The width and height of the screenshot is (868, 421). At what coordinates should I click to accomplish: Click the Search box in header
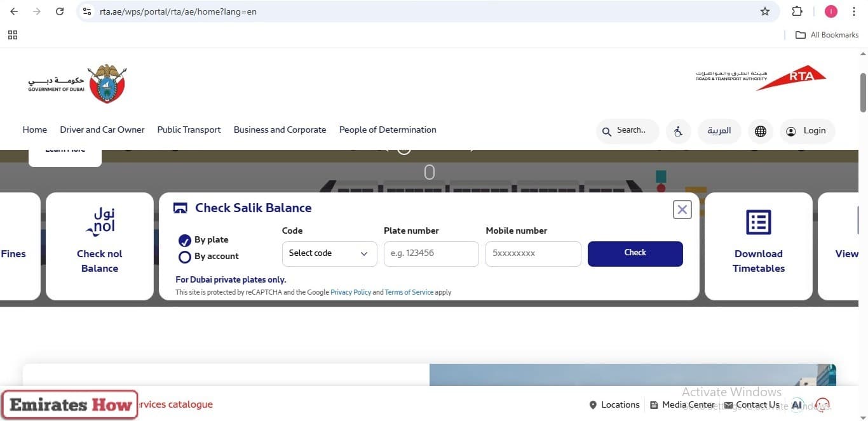click(x=628, y=131)
